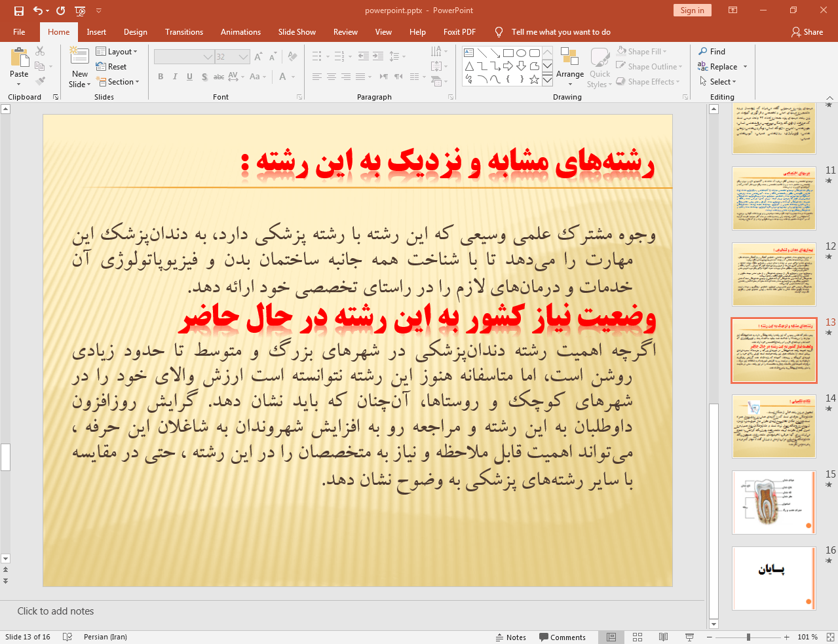Click the Comments button in status bar
Image resolution: width=838 pixels, height=644 pixels.
tap(563, 637)
